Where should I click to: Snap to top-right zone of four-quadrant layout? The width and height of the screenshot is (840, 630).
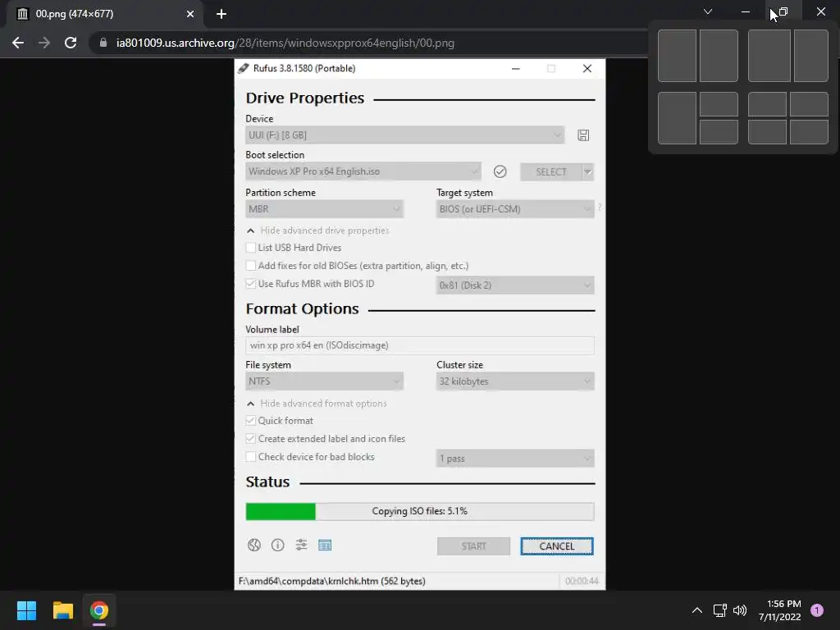pos(809,104)
